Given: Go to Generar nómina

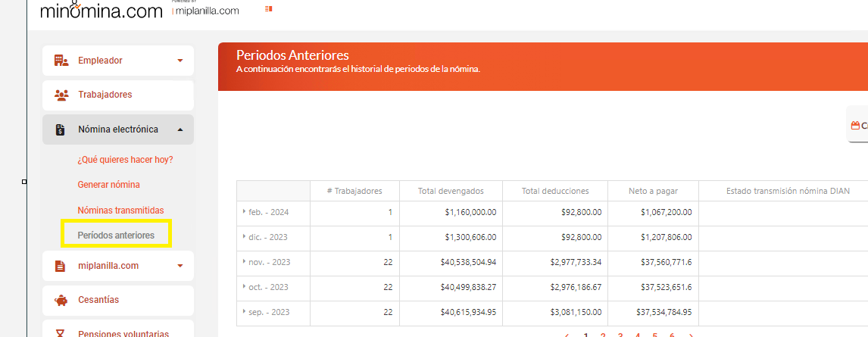Looking at the screenshot, I should (108, 185).
